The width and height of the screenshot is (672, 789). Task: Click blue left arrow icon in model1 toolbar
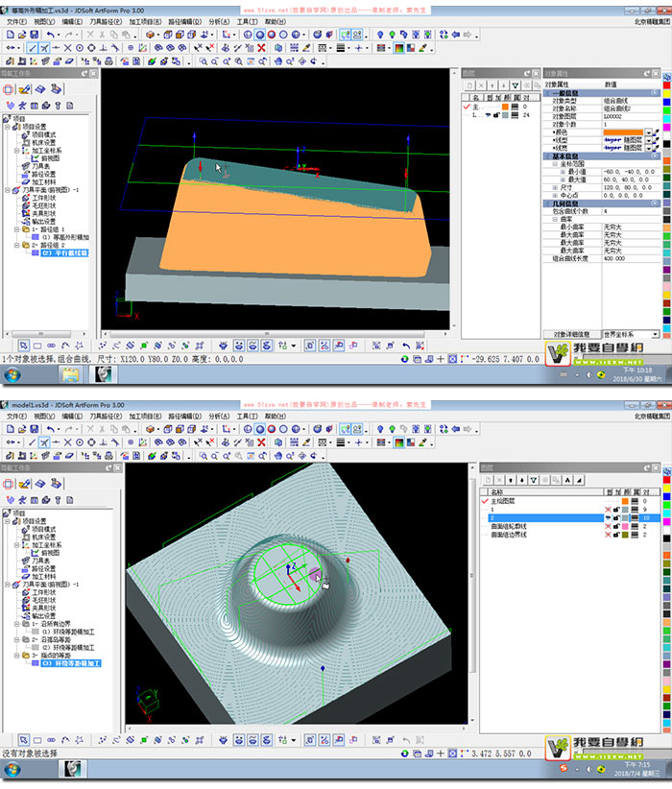(x=456, y=429)
